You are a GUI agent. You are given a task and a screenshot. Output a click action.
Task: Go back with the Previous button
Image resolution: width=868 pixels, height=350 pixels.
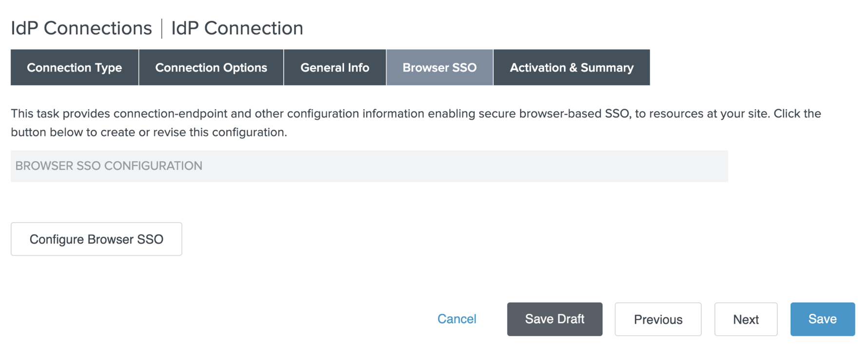[658, 319]
